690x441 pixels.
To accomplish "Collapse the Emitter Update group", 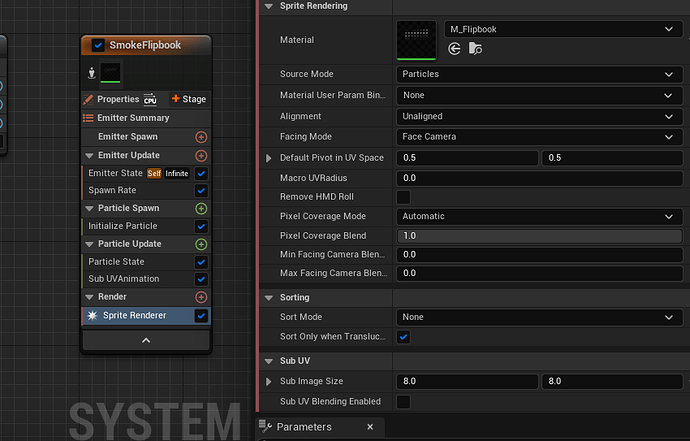I will point(89,155).
